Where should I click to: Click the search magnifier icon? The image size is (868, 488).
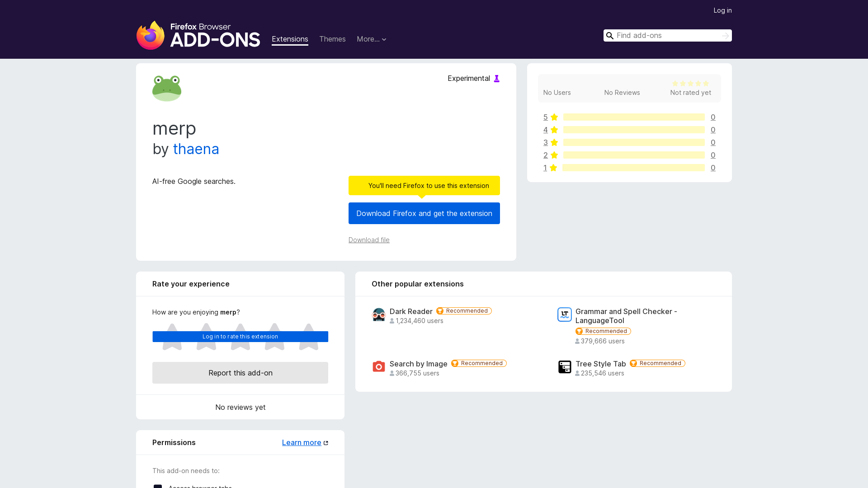pos(610,36)
